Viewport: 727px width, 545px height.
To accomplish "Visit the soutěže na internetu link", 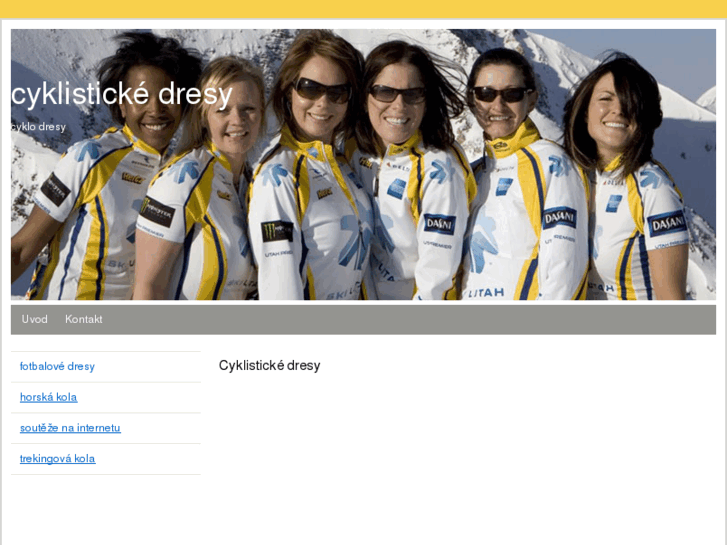I will pos(70,428).
